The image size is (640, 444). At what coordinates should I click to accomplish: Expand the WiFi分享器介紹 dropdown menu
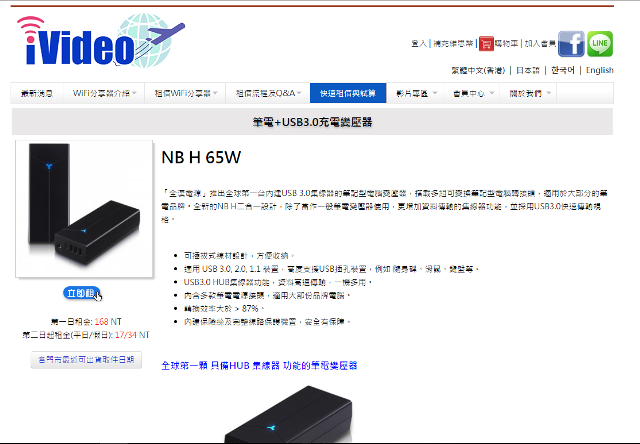(x=104, y=93)
